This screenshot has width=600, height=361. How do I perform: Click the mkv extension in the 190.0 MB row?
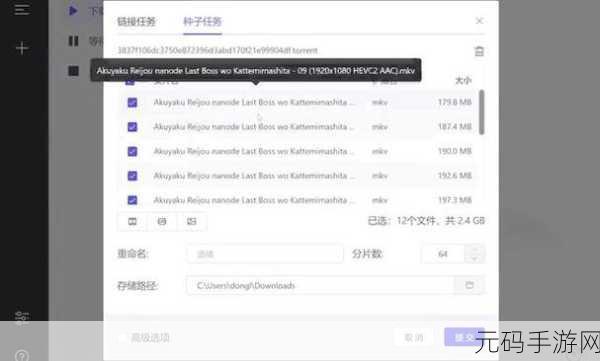(380, 151)
